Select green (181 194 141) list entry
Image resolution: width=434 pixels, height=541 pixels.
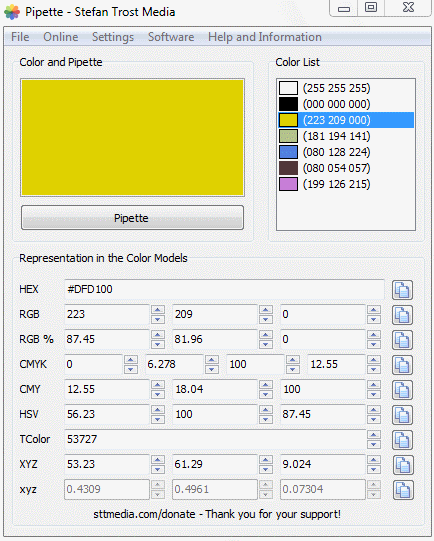(x=346, y=136)
